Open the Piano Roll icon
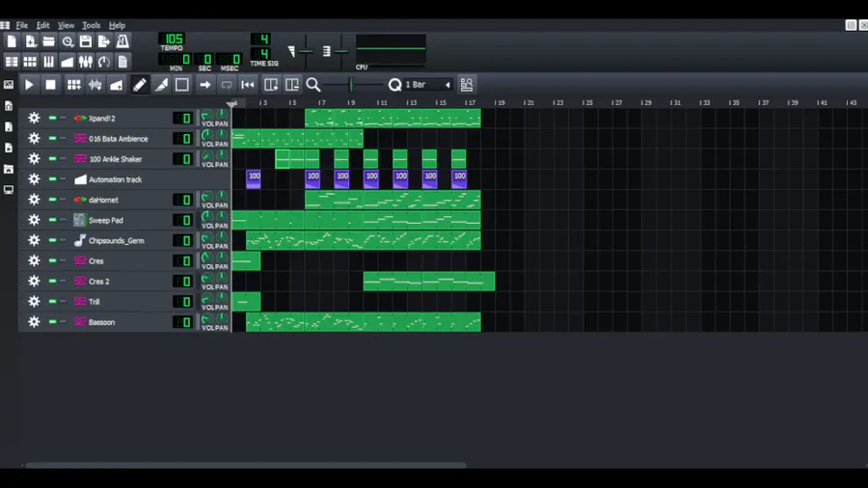 [x=49, y=62]
